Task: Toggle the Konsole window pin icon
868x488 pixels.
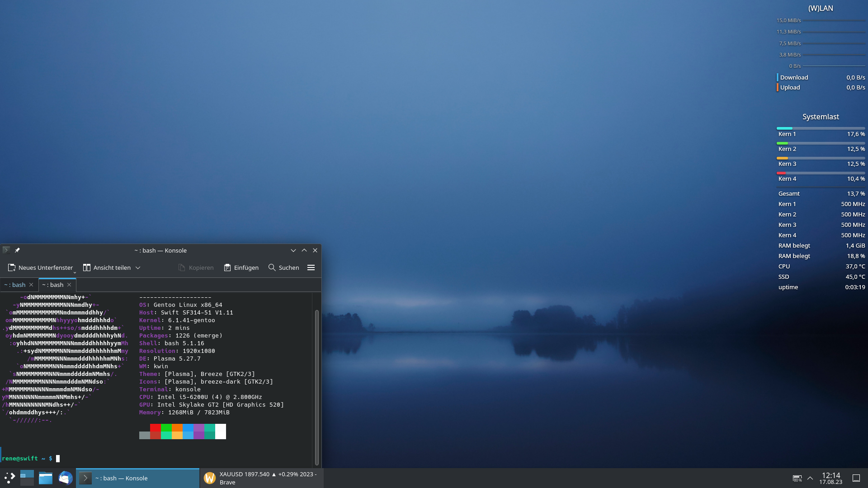Action: coord(17,250)
